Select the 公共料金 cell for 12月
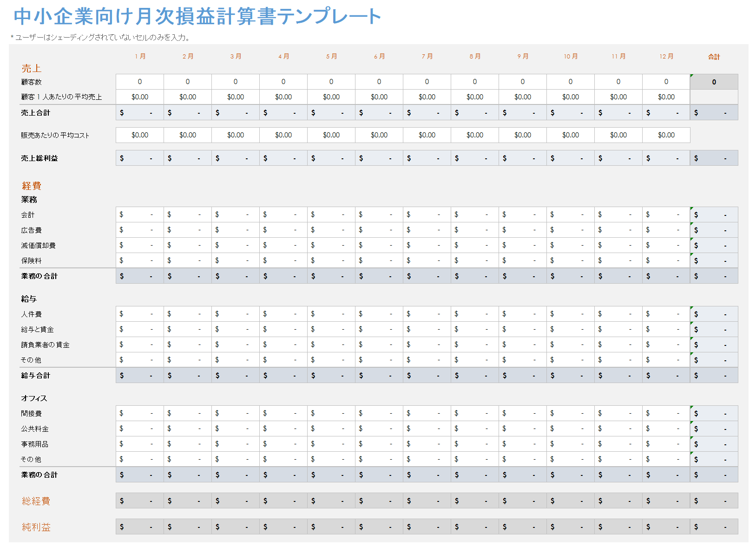 (666, 429)
